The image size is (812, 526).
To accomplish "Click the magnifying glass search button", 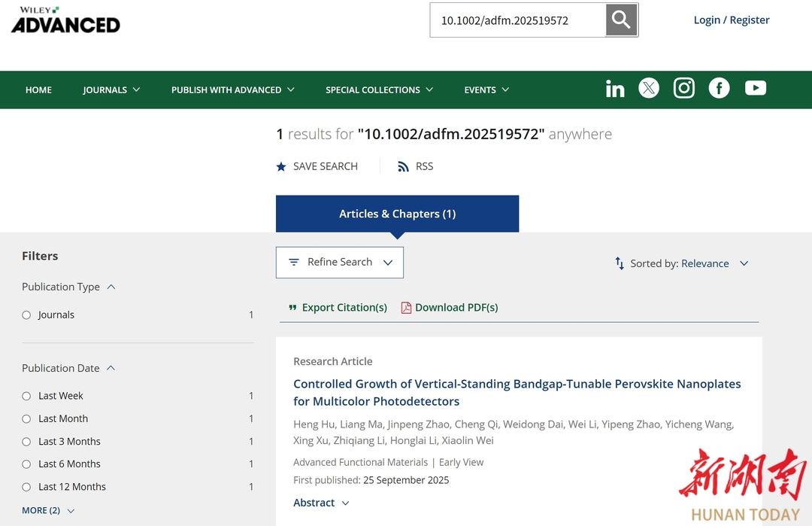I will 621,20.
